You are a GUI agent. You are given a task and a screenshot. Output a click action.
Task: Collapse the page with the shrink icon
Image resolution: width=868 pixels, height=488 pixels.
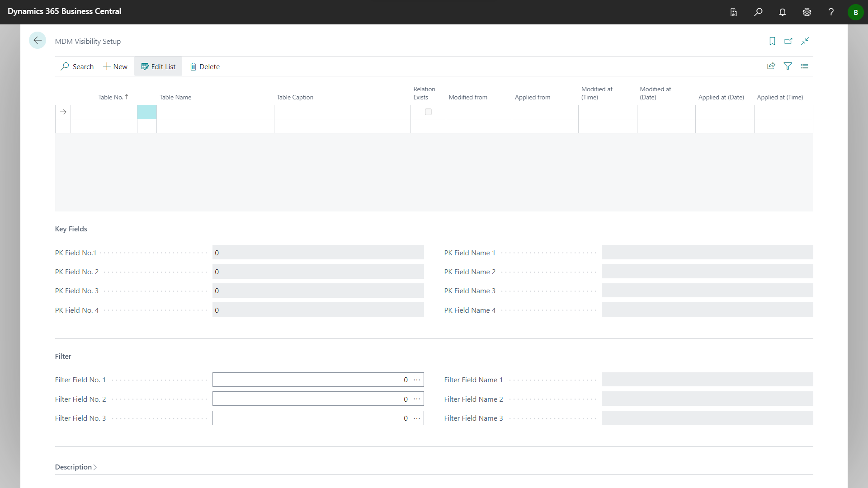click(x=805, y=41)
